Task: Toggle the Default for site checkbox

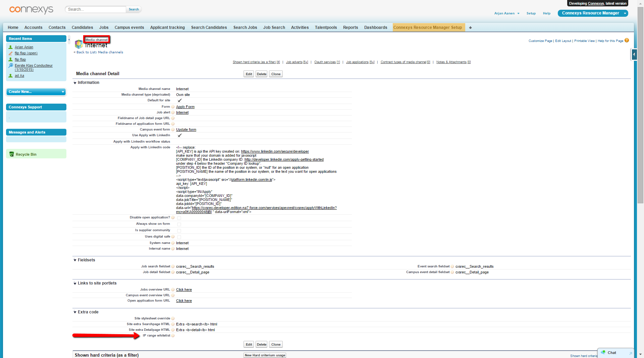Action: pos(179,101)
